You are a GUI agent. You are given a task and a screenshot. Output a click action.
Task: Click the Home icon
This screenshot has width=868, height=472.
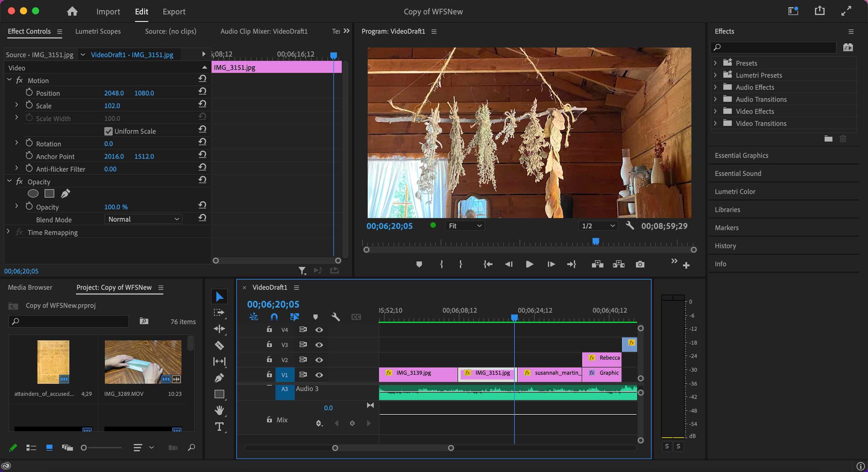pos(72,11)
